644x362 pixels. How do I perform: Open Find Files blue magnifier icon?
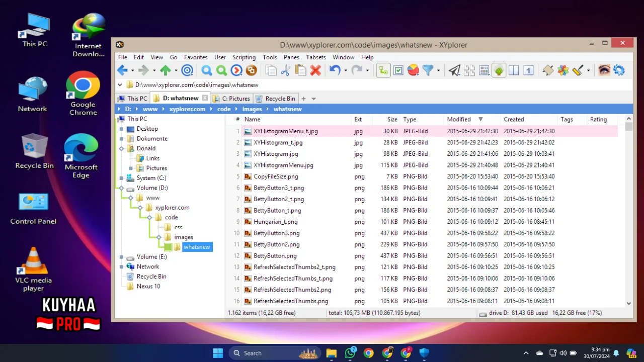[x=207, y=70]
